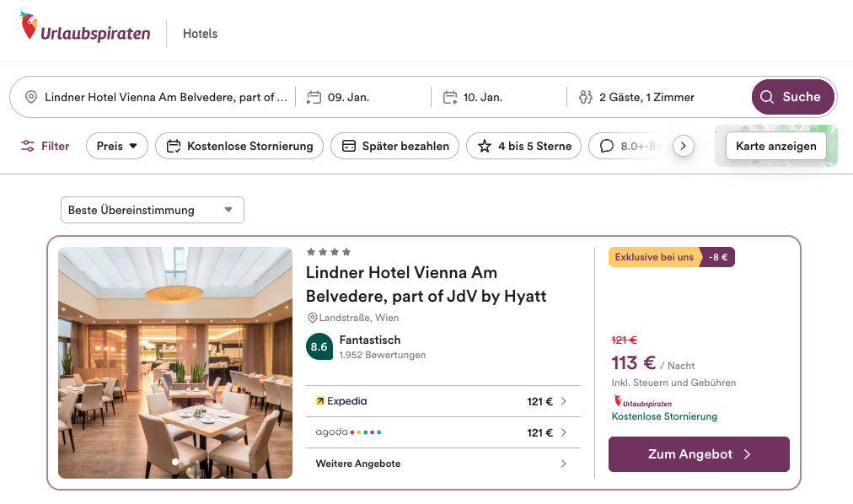The width and height of the screenshot is (853, 504).
Task: Click the guests icon in search bar
Action: click(x=586, y=97)
